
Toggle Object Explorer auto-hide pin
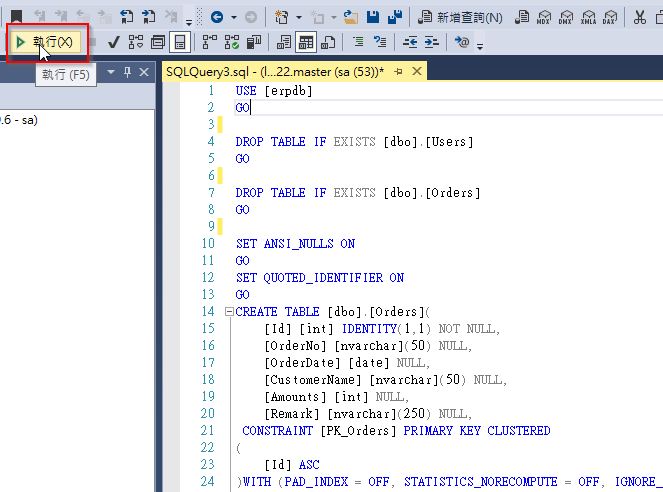click(x=127, y=72)
